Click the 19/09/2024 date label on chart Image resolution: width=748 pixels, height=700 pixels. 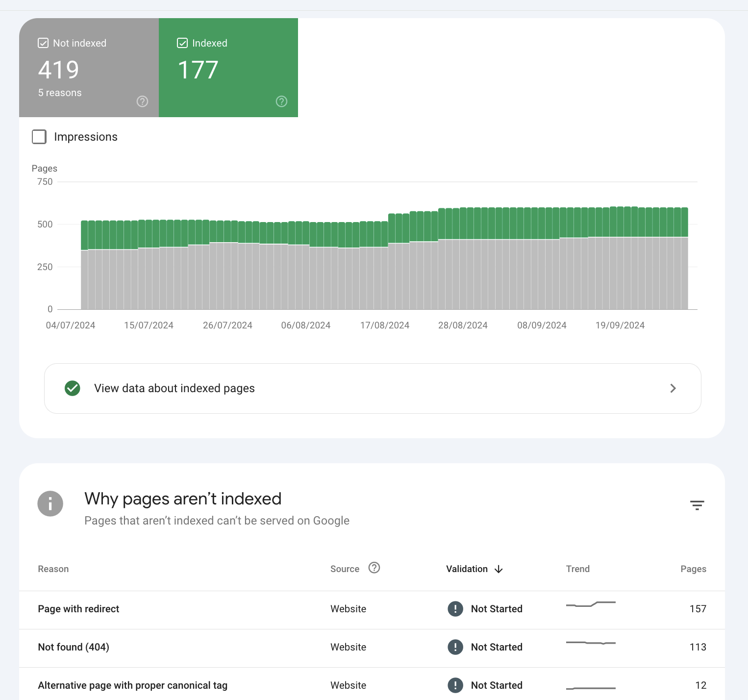coord(620,325)
